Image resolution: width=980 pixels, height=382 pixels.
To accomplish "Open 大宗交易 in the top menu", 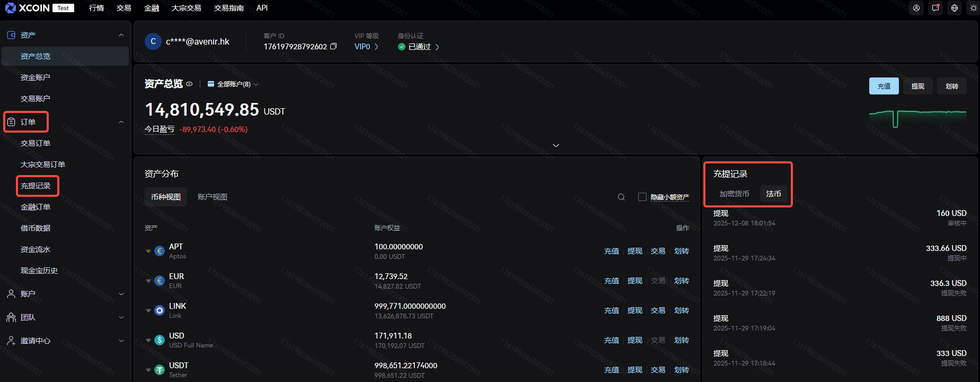I will [x=186, y=8].
